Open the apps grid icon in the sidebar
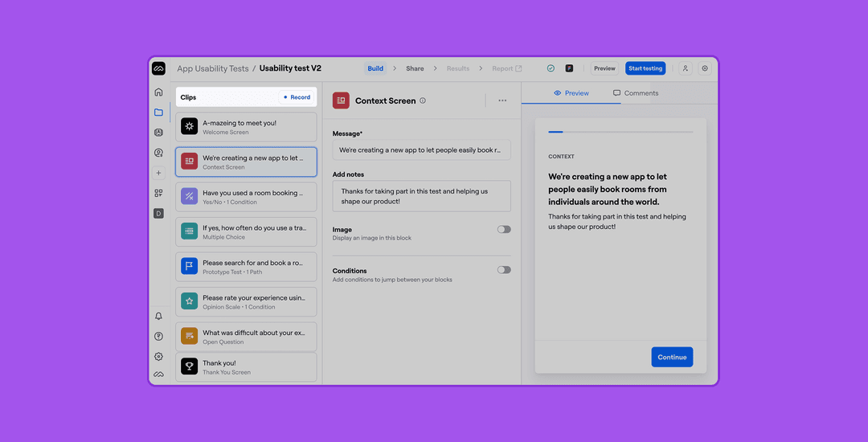The image size is (868, 442). (x=159, y=193)
